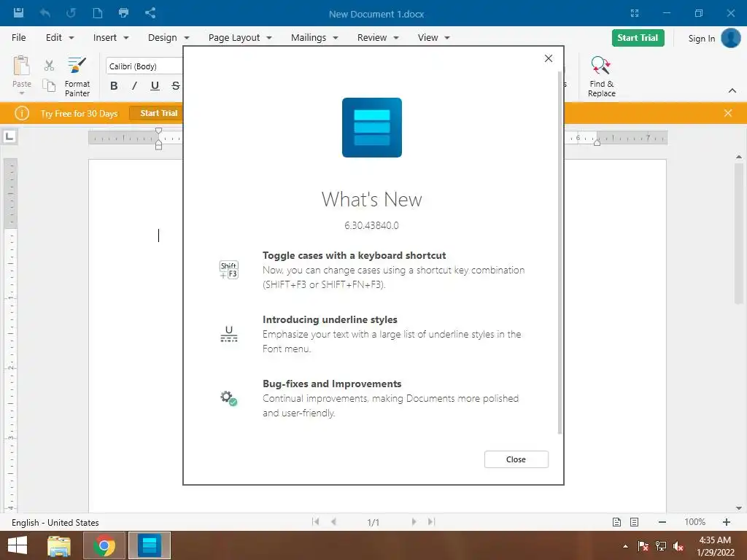Viewport: 747px width, 560px height.
Task: Open the Page Layout menu
Action: pos(239,38)
